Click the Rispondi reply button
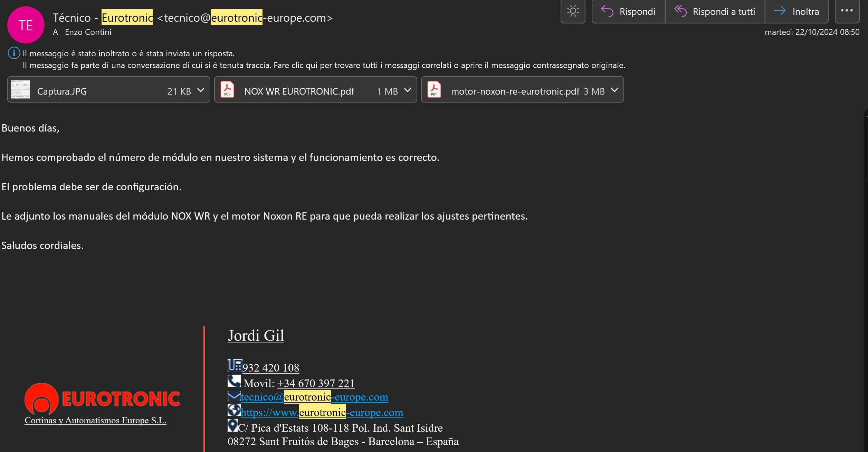The image size is (868, 452). click(628, 11)
